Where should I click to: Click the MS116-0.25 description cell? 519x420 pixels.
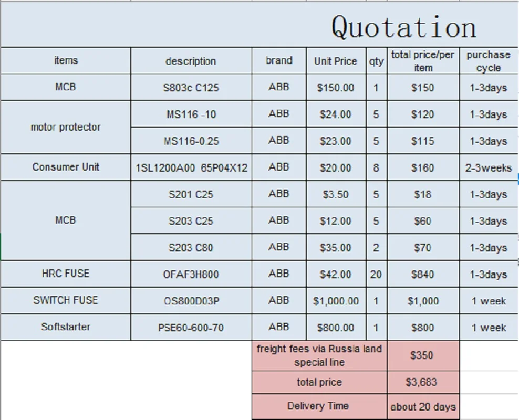[x=191, y=141]
